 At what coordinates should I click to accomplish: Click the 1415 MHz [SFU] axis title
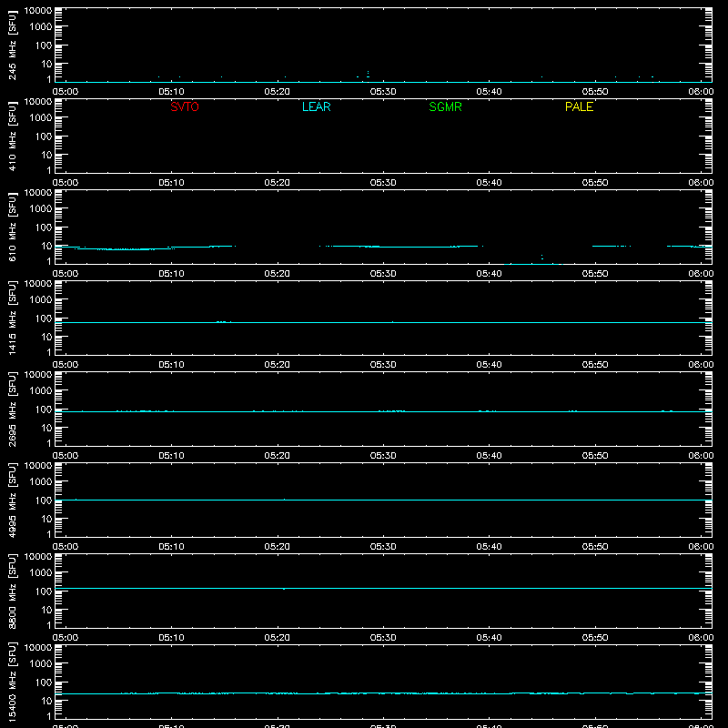[12, 318]
